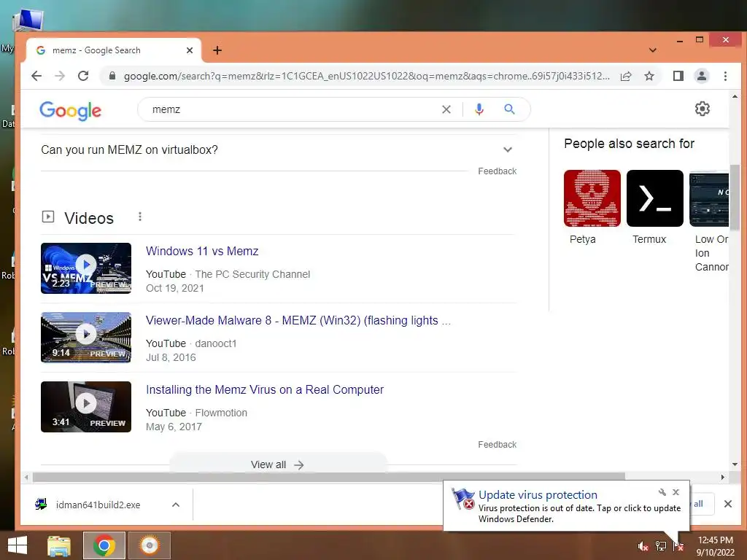Open Google quick settings gear

(703, 109)
